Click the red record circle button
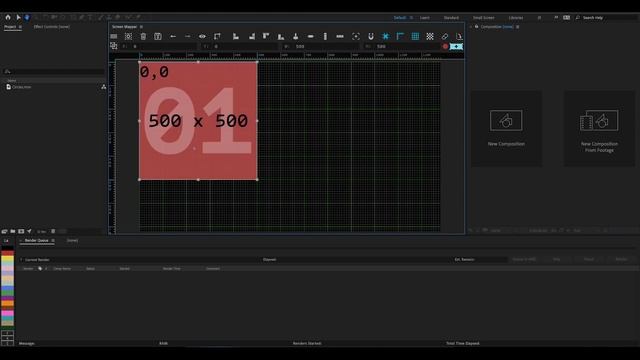640x360 pixels. coord(445,47)
